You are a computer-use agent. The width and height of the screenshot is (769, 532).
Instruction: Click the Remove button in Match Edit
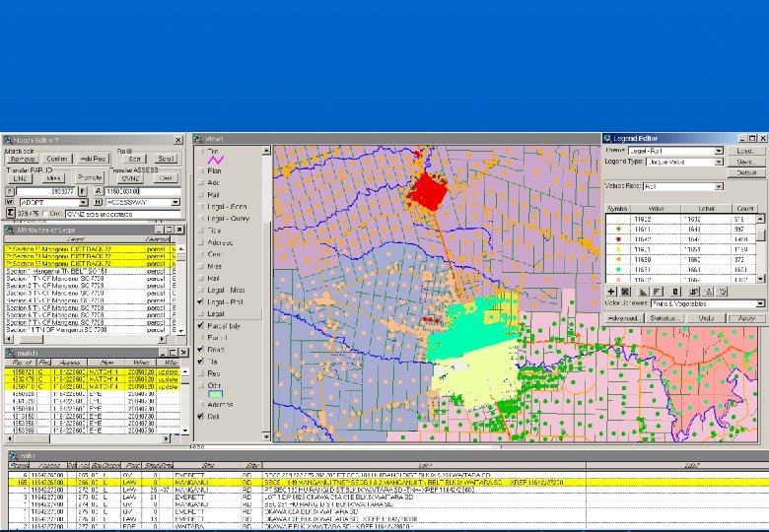click(x=23, y=159)
